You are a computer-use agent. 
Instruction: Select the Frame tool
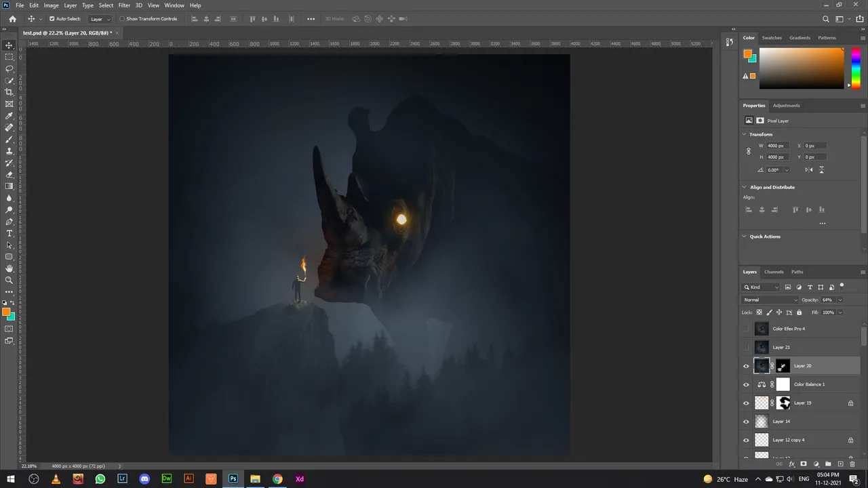point(9,104)
